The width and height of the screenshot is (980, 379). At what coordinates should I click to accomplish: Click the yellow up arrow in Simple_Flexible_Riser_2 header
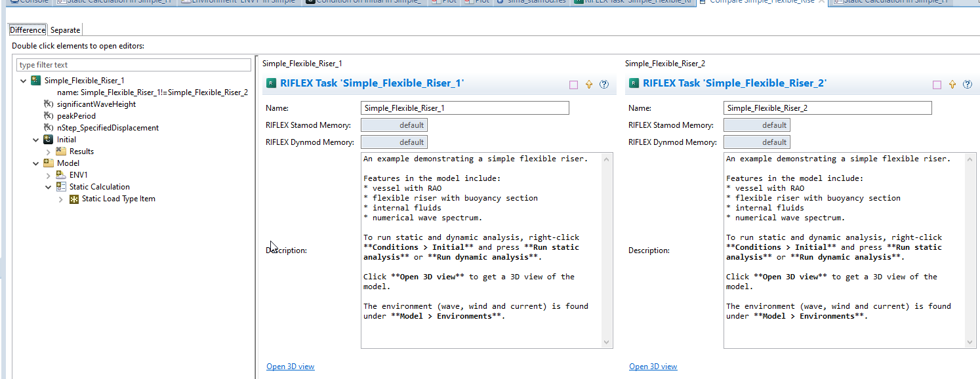coord(952,84)
